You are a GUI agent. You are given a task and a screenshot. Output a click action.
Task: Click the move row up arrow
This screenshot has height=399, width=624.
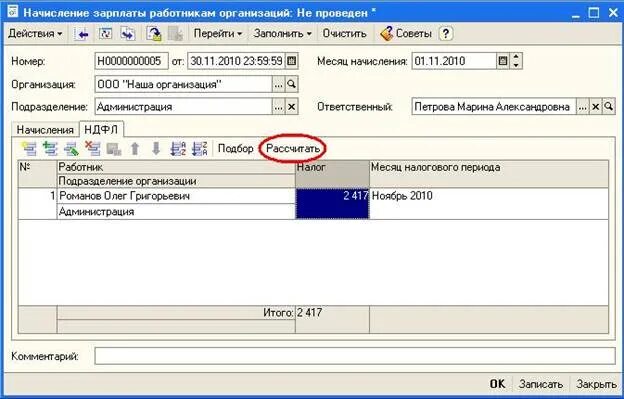coord(135,149)
